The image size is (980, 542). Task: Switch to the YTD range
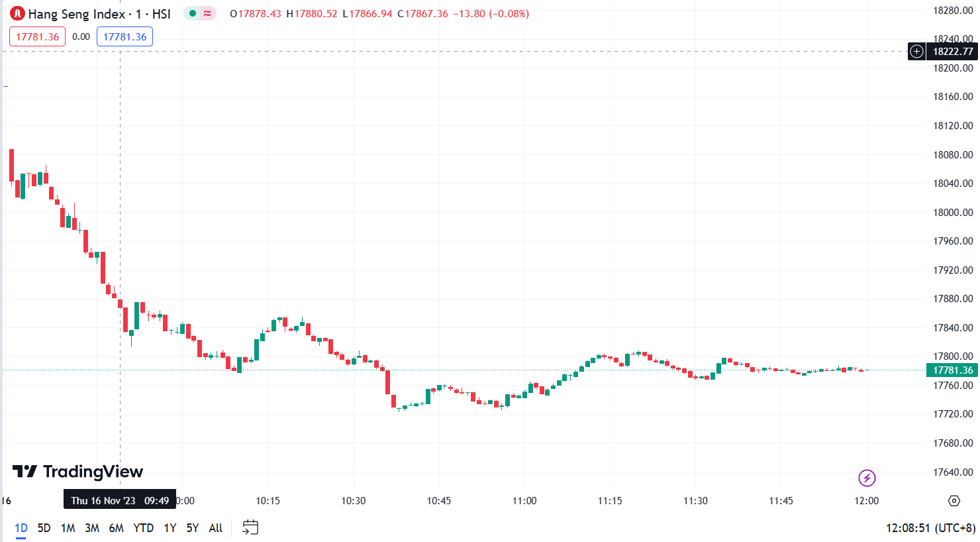[143, 528]
